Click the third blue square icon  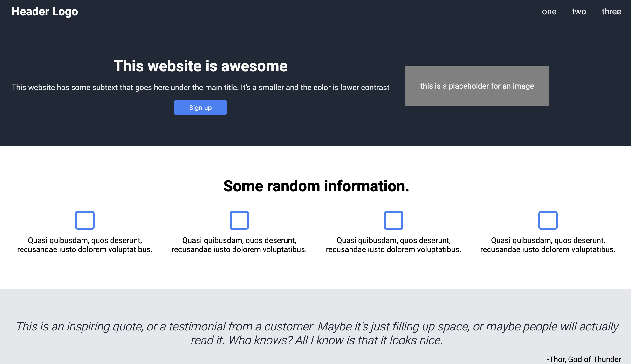[x=394, y=220]
